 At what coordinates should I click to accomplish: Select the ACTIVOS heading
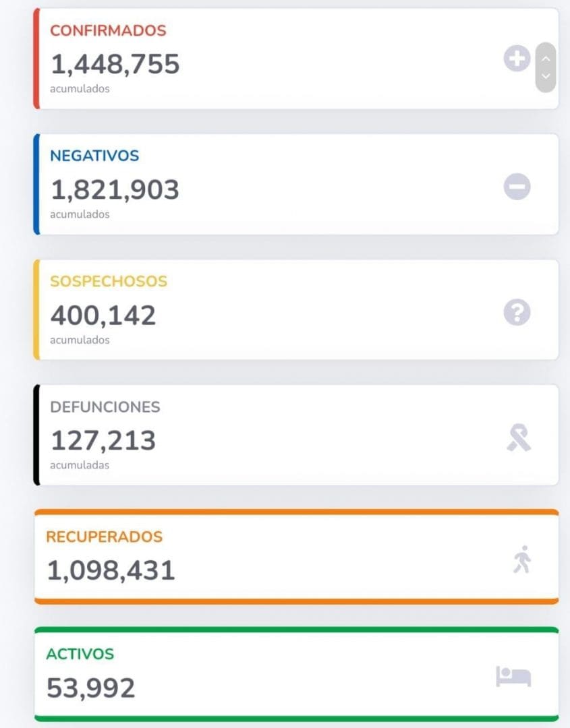(80, 654)
